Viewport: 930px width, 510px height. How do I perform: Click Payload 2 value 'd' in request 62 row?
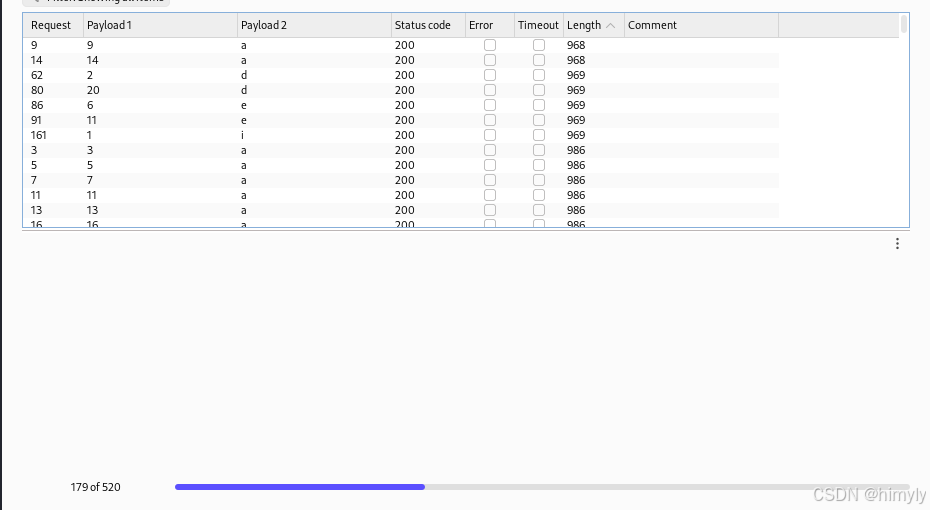(x=244, y=75)
